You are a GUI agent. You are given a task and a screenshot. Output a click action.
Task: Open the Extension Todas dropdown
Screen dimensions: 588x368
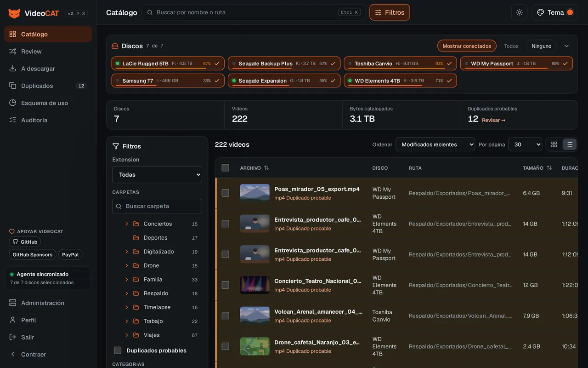tap(157, 175)
